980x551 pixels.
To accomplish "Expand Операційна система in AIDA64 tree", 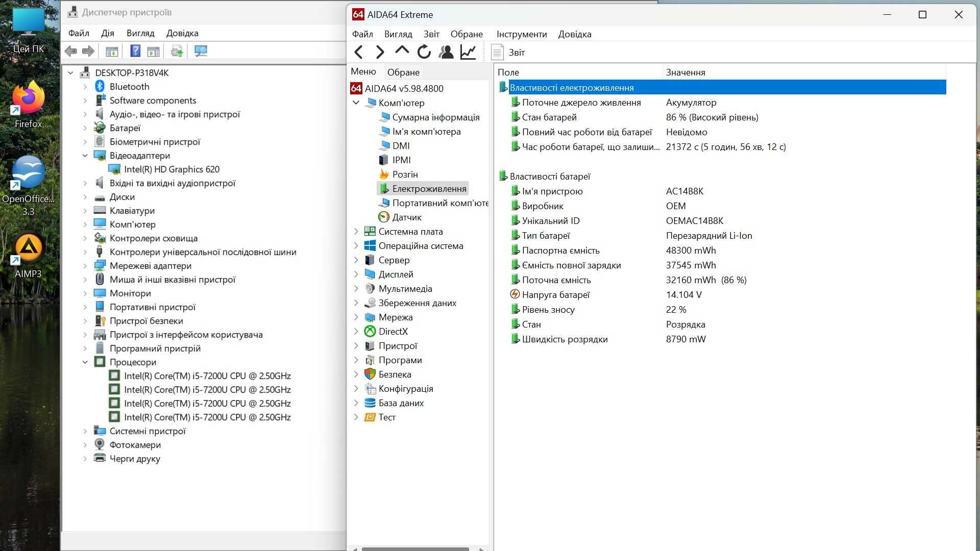I will [356, 246].
